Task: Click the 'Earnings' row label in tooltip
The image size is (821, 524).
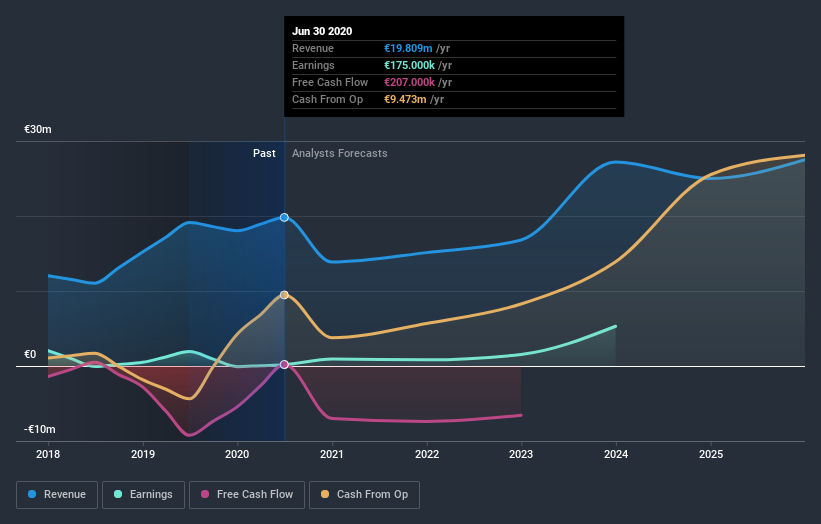Action: [x=313, y=65]
